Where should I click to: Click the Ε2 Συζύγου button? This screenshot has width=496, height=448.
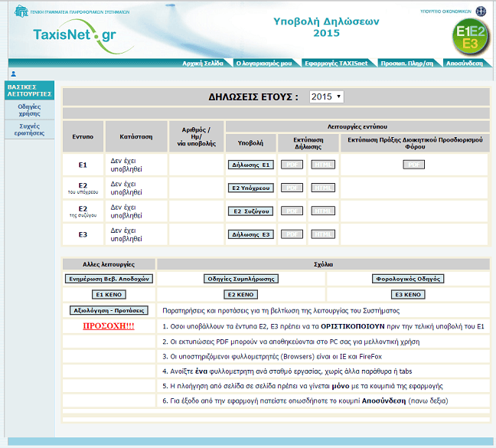[251, 211]
